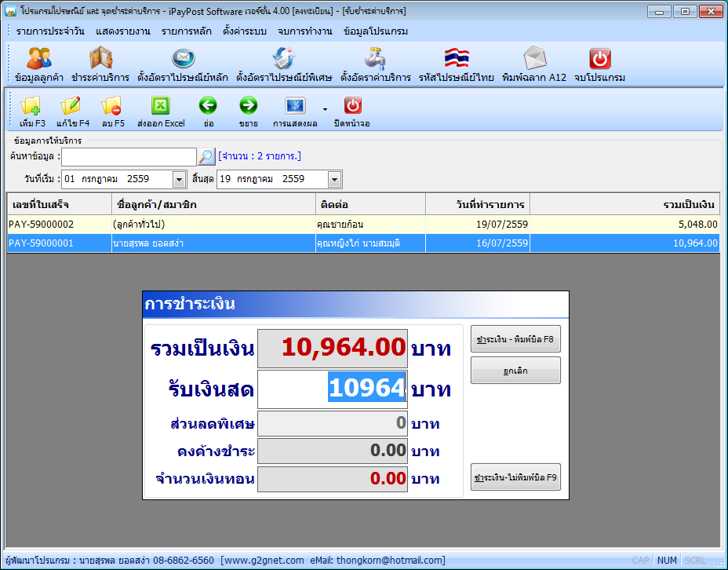Open รหัสไปรษณีย์ไทย Thai flag icon

pos(457,59)
